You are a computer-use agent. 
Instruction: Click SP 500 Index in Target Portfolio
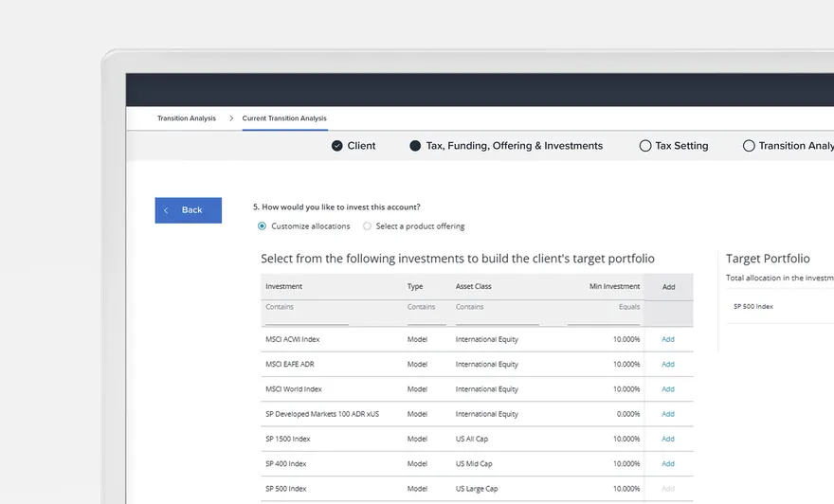tap(753, 307)
